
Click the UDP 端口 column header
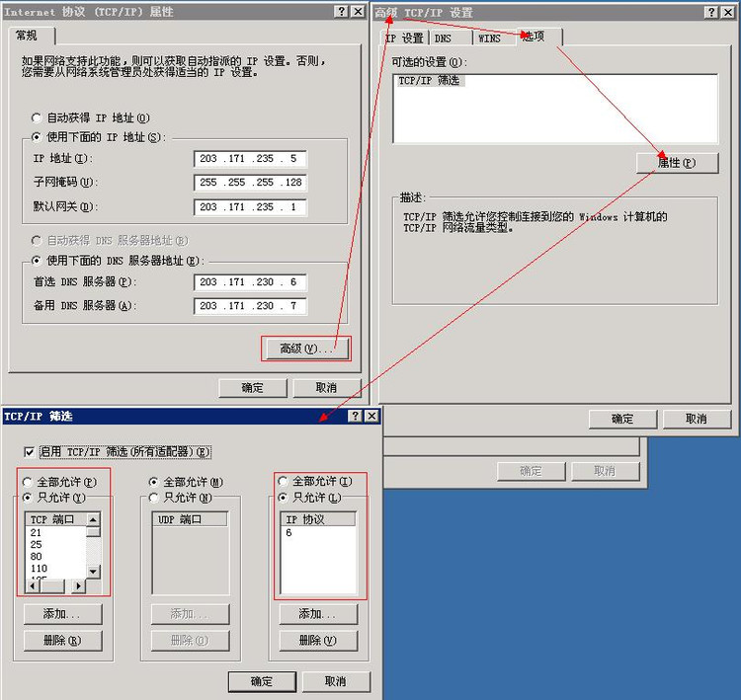coord(190,519)
